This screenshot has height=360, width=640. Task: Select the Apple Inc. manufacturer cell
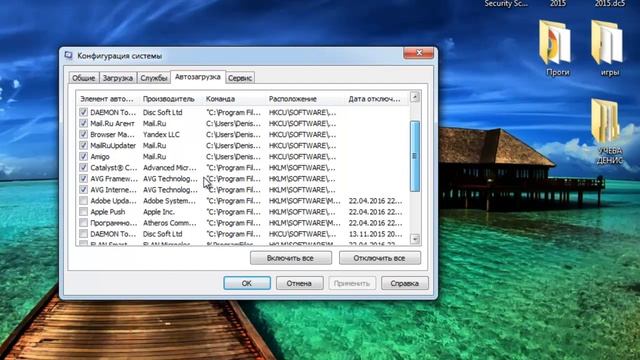pyautogui.click(x=159, y=212)
